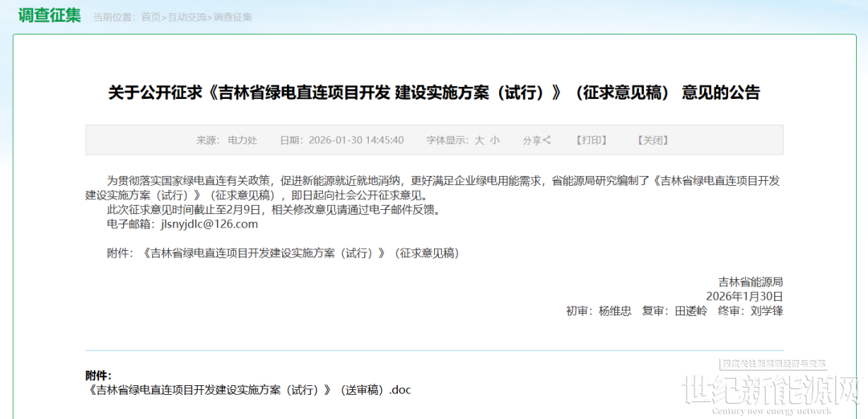The image size is (868, 419).
Task: Click the announcement title heading
Action: [x=434, y=92]
